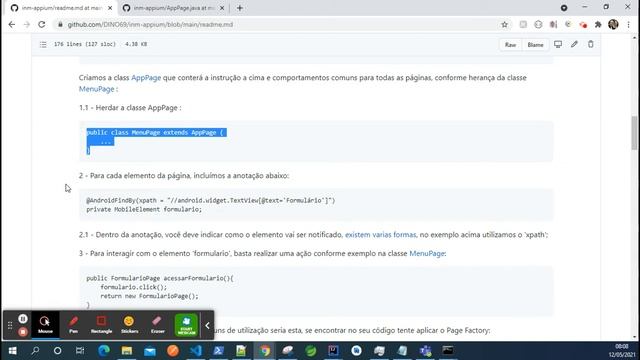This screenshot has height=360, width=640.
Task: Open PowerShell from taskbar
Action: tap(218, 351)
